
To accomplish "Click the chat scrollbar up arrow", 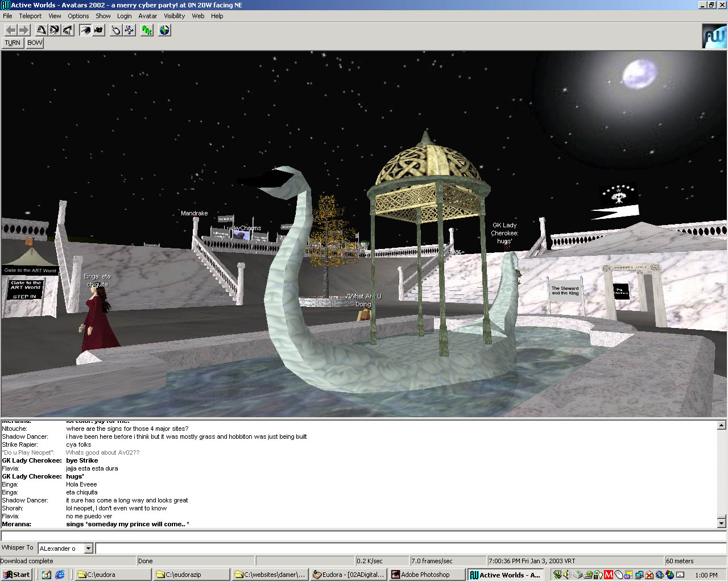I will pyautogui.click(x=721, y=425).
